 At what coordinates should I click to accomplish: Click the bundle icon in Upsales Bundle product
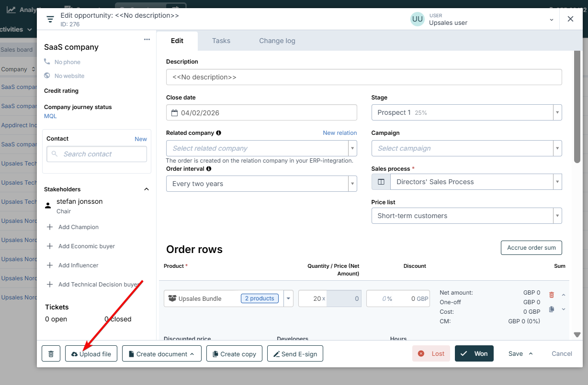[172, 298]
